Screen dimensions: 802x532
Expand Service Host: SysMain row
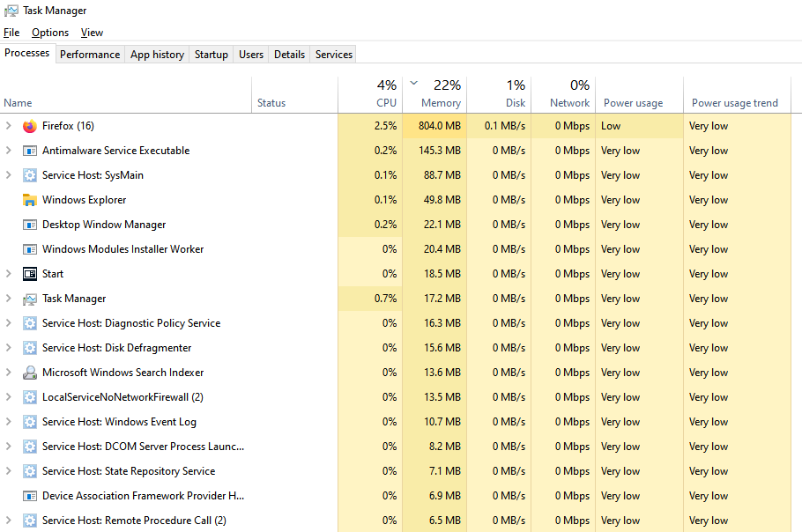click(x=8, y=174)
